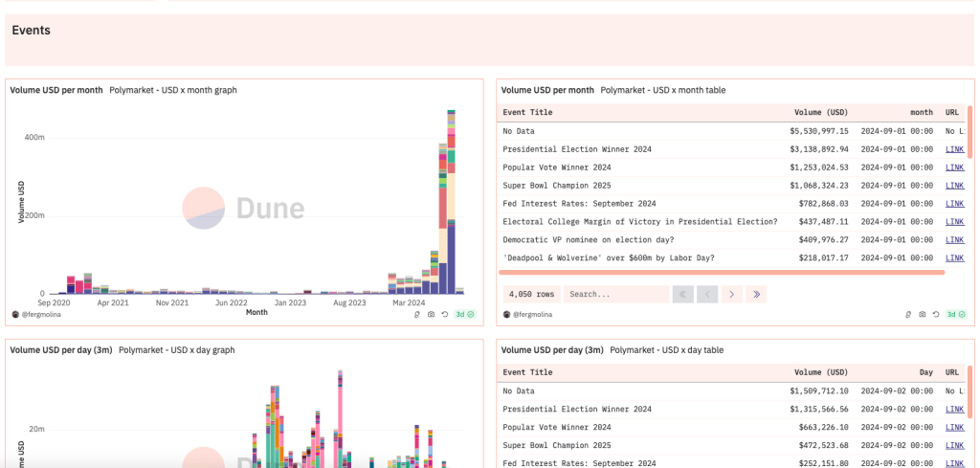980x468 pixels.
Task: Click the previous page arrow button
Action: pyautogui.click(x=707, y=295)
